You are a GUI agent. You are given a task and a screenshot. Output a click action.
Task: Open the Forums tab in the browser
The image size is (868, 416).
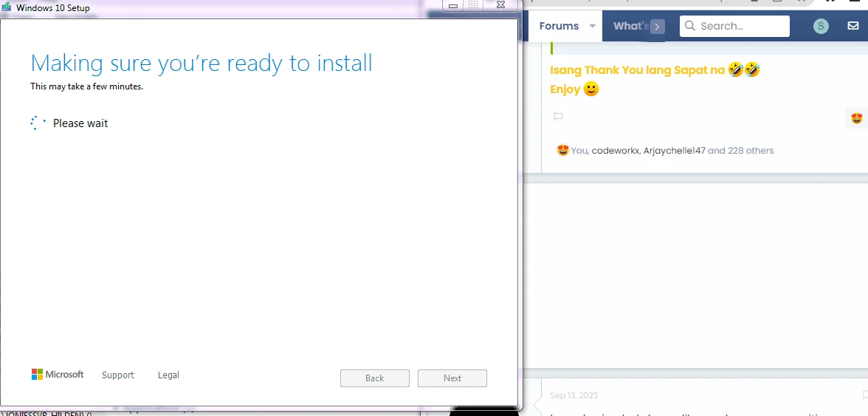tap(559, 26)
